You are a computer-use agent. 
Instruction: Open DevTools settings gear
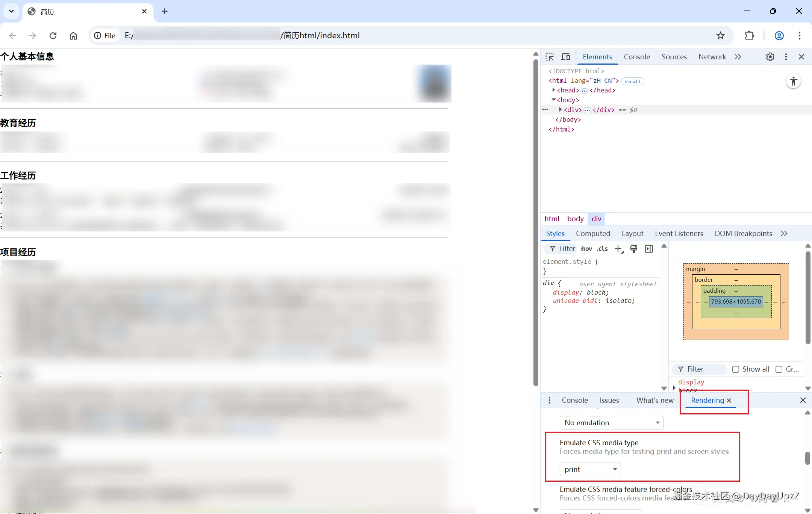click(x=770, y=57)
